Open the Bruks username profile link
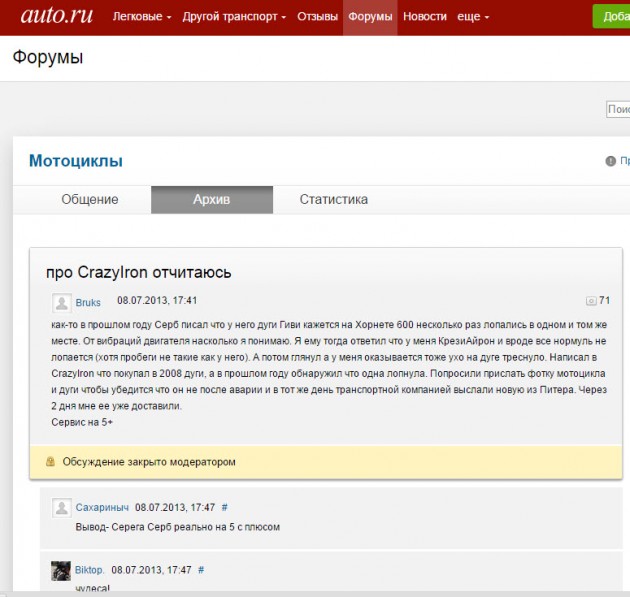The image size is (630, 597). coord(88,302)
